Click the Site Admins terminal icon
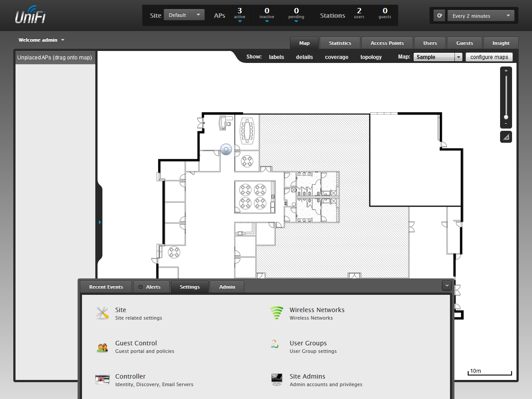This screenshot has width=532, height=399. 277,379
